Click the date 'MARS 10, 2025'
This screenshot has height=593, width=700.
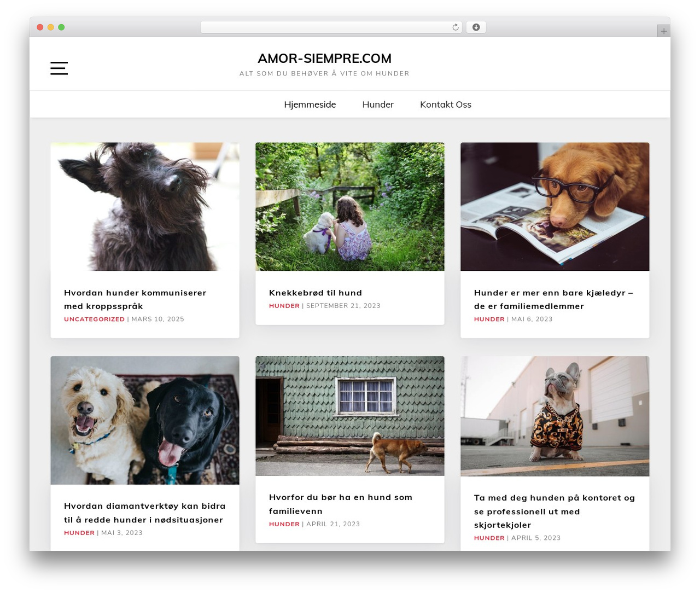click(157, 319)
